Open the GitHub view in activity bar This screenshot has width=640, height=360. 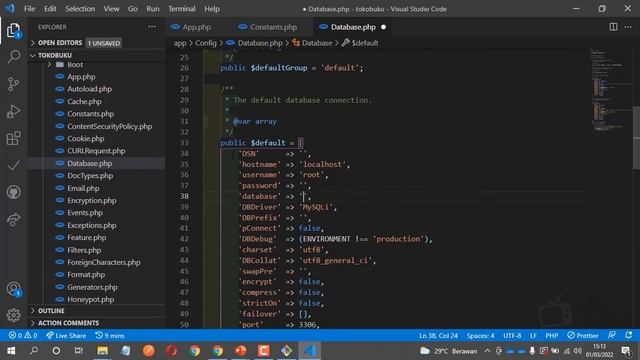[x=13, y=192]
